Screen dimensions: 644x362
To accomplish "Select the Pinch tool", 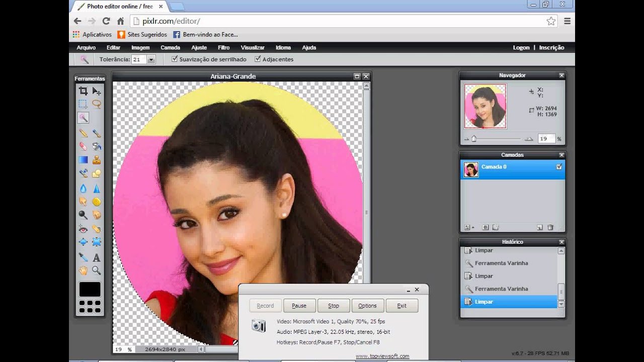I will (x=97, y=242).
